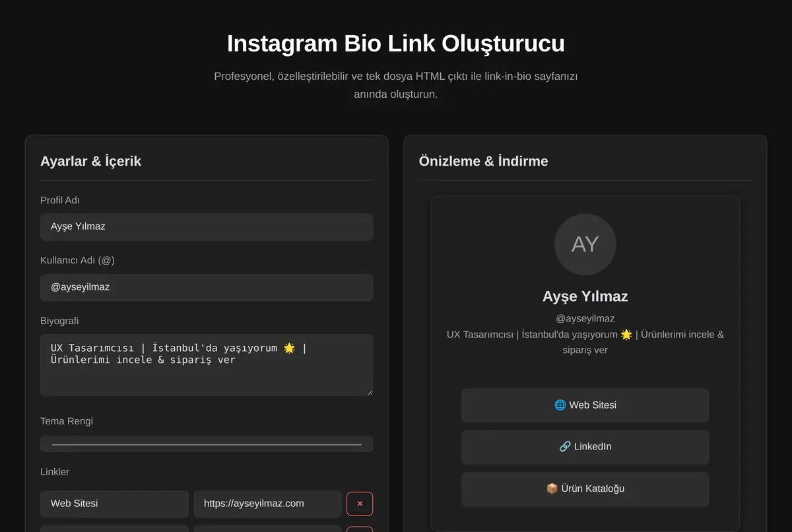The height and width of the screenshot is (532, 792).
Task: Click the Instagram Bio Link Oluşturucu title
Action: (x=396, y=44)
